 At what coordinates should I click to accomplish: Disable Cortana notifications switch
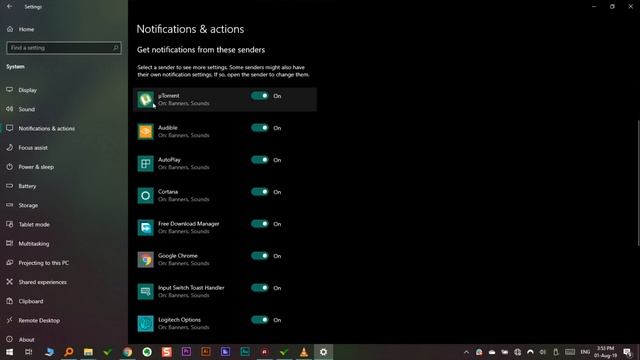pyautogui.click(x=260, y=192)
